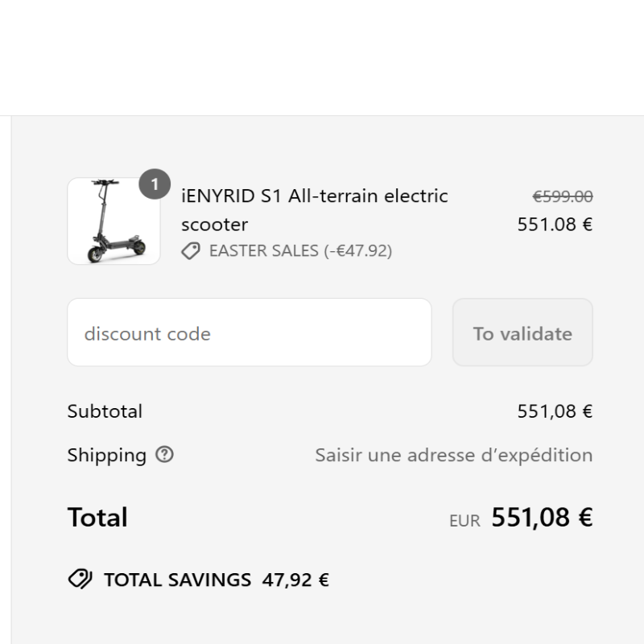Click the 47,92 € savings amount

(295, 580)
